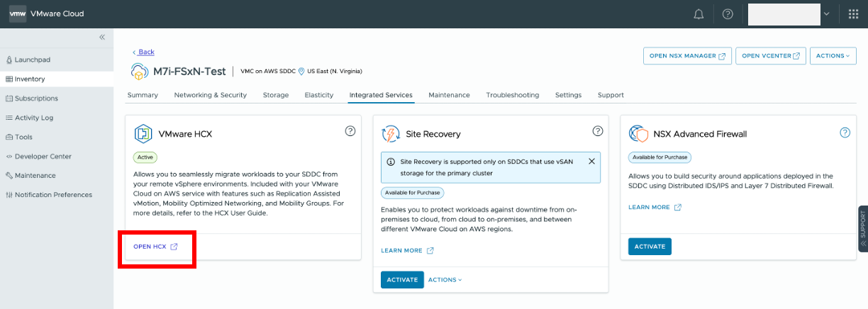Switch to the Troubleshooting tab

click(x=512, y=95)
